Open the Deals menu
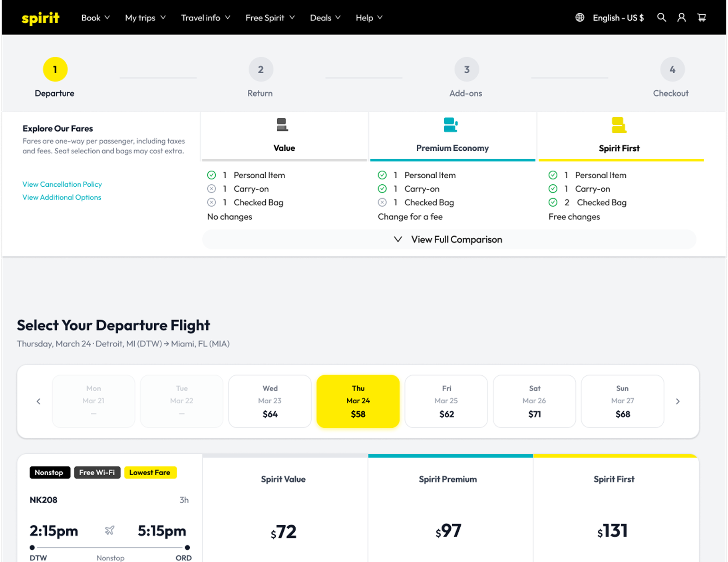Image resolution: width=728 pixels, height=562 pixels. point(325,18)
